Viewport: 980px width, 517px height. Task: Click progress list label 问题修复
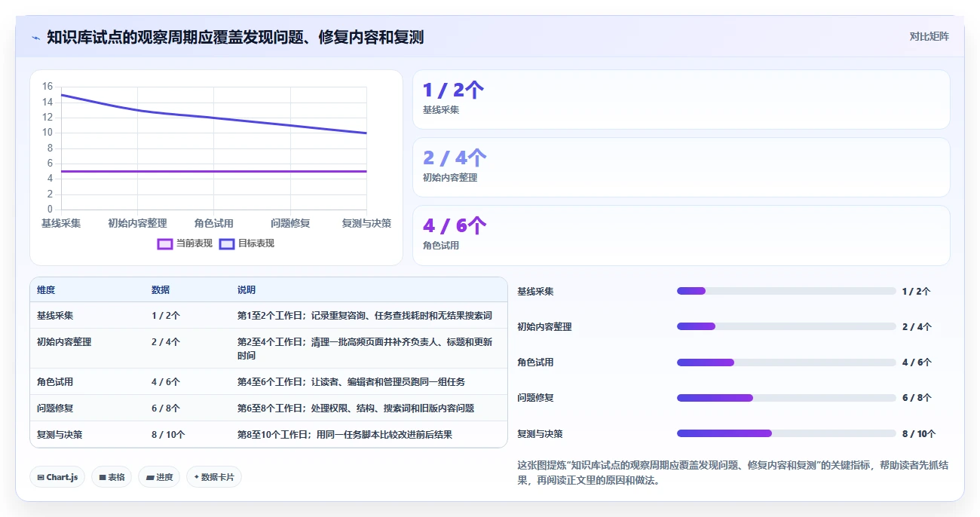click(x=535, y=398)
